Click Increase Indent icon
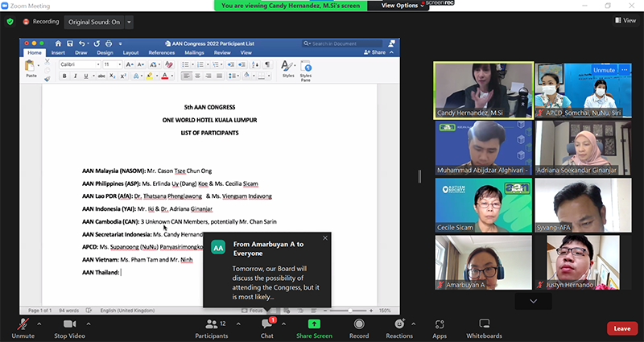The width and height of the screenshot is (644, 342). 242,64
